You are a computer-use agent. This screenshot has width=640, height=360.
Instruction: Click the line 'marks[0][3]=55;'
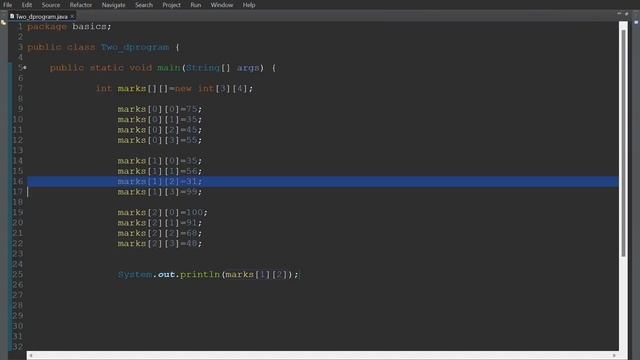[x=160, y=140]
